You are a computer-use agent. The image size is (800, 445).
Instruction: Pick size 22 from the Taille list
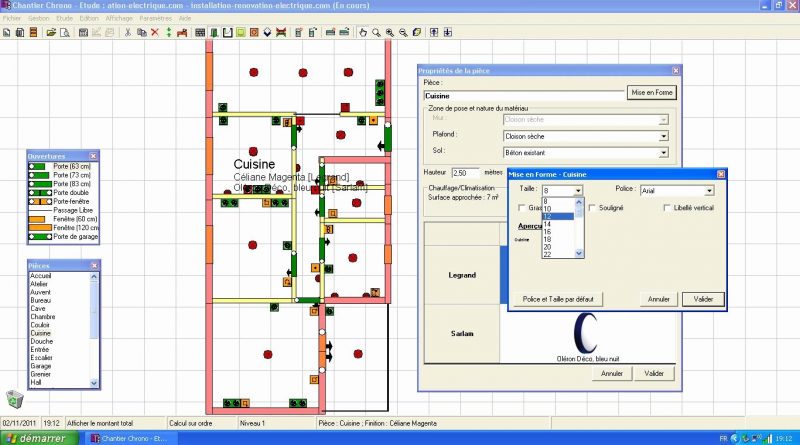coord(558,254)
